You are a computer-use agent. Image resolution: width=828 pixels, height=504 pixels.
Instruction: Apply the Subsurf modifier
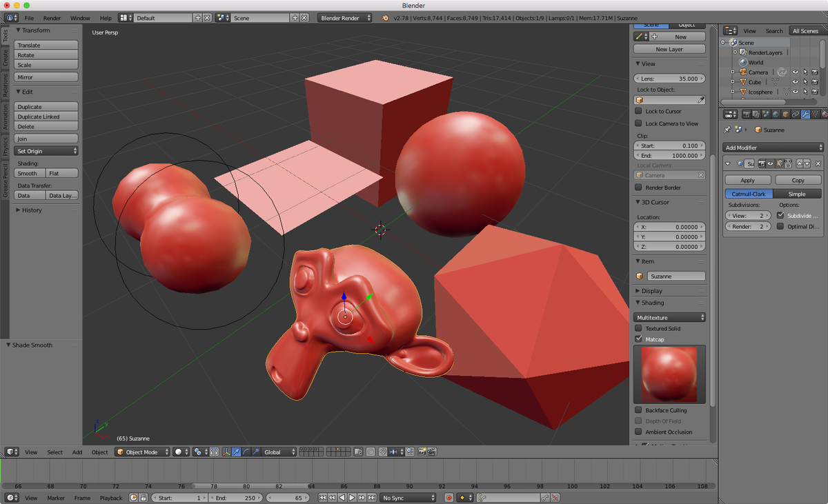(748, 180)
